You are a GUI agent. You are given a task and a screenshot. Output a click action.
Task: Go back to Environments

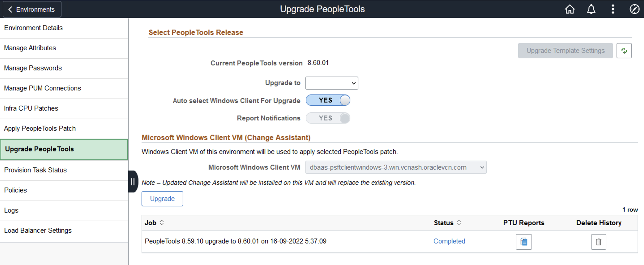(x=32, y=9)
